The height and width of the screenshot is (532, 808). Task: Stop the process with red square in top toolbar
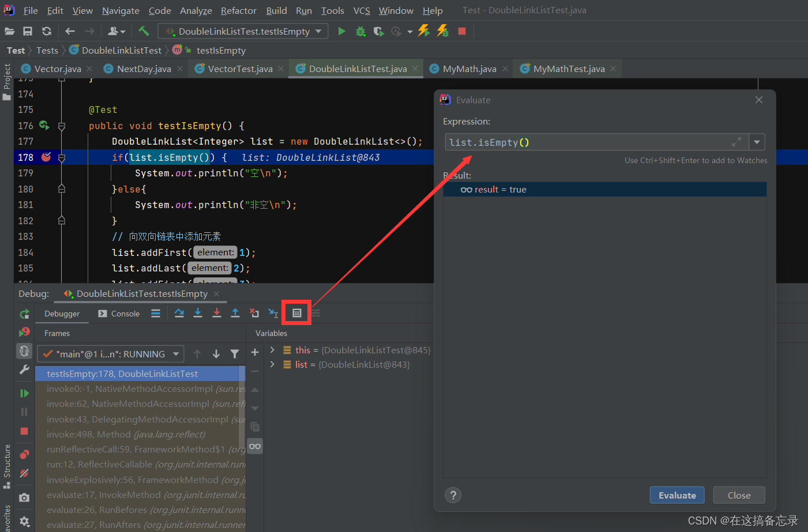(x=462, y=31)
